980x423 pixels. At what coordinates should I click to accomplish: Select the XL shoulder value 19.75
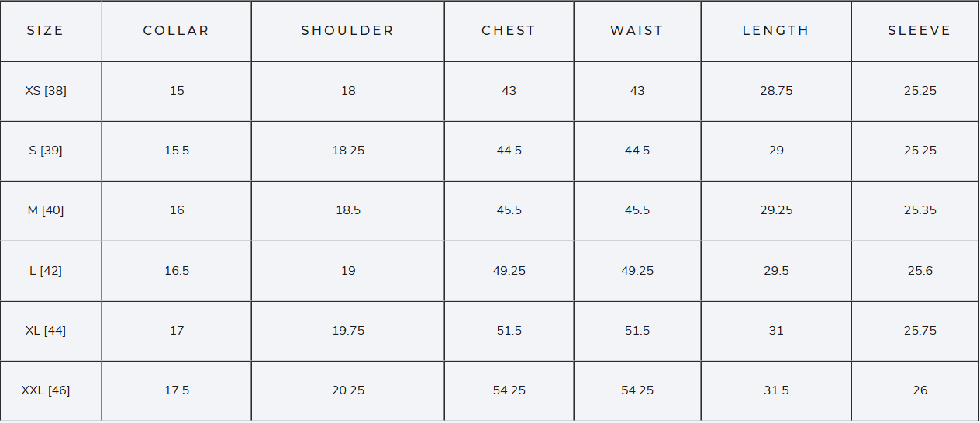coord(348,331)
